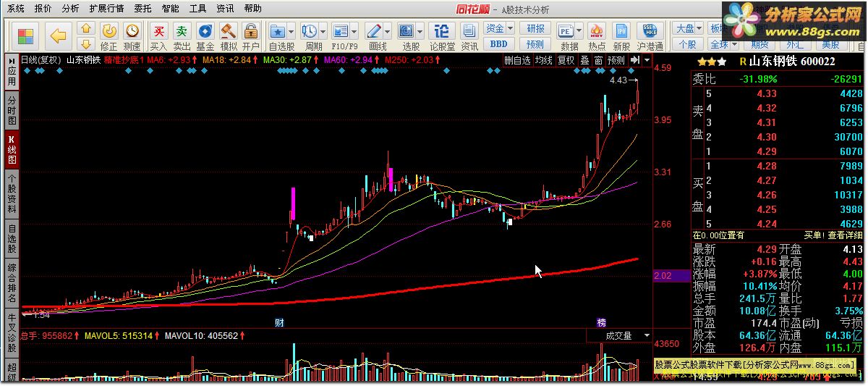Expand the F10/F9 dropdown arrow
This screenshot has width=868, height=386.
(354, 31)
